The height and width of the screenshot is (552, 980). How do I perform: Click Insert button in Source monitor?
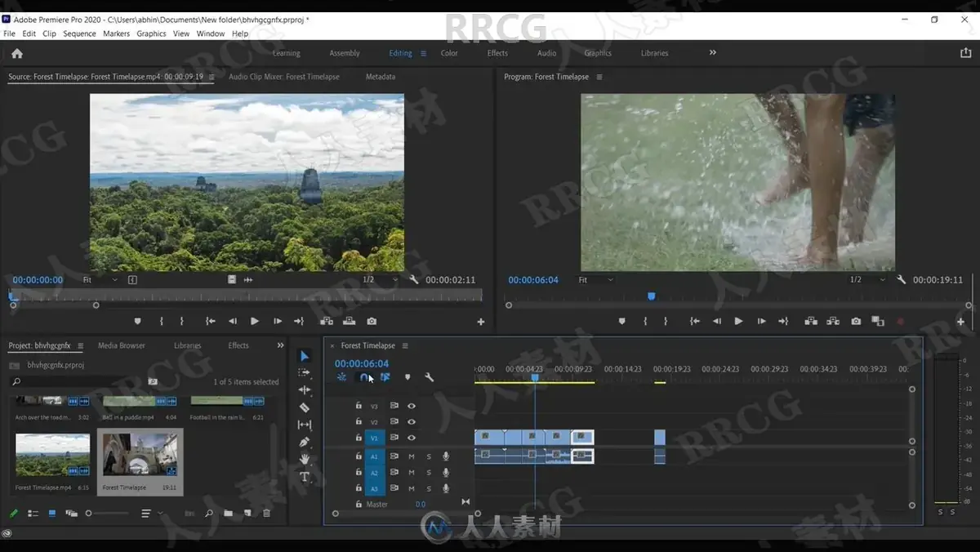coord(327,322)
